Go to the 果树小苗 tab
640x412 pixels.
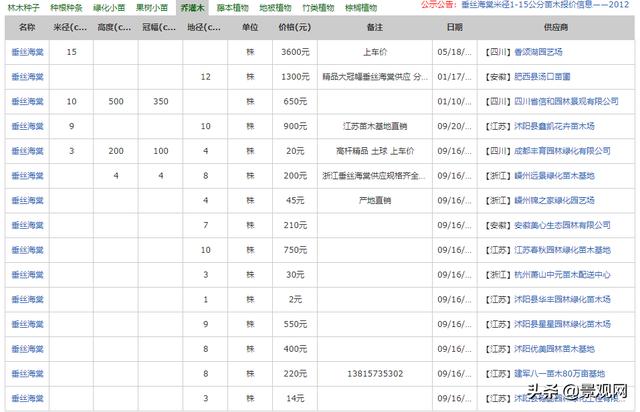click(152, 7)
